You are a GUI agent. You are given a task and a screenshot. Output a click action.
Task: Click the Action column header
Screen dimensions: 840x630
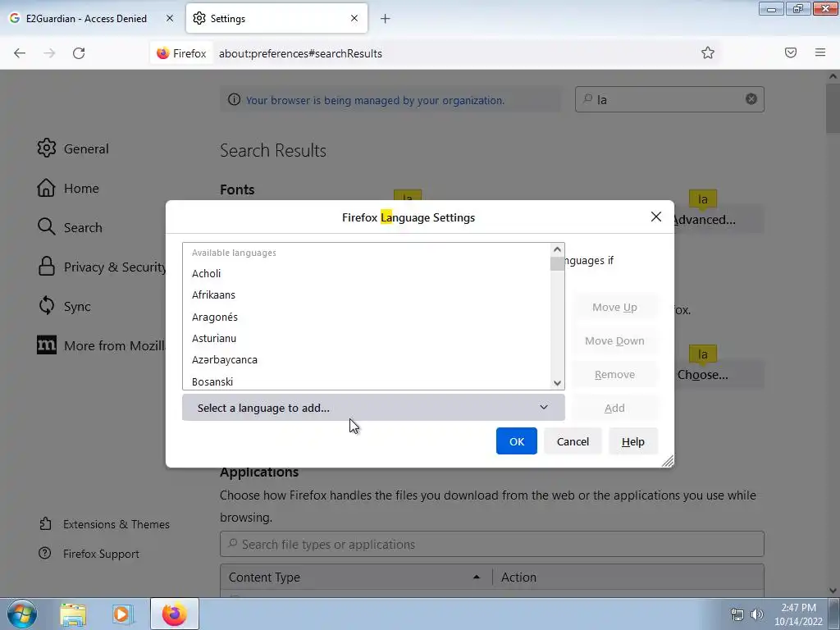(628, 577)
